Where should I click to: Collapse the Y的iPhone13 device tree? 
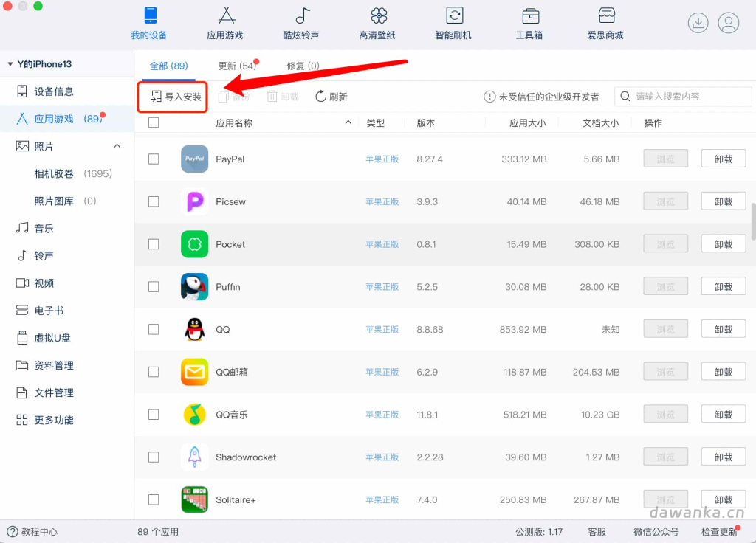[x=10, y=64]
